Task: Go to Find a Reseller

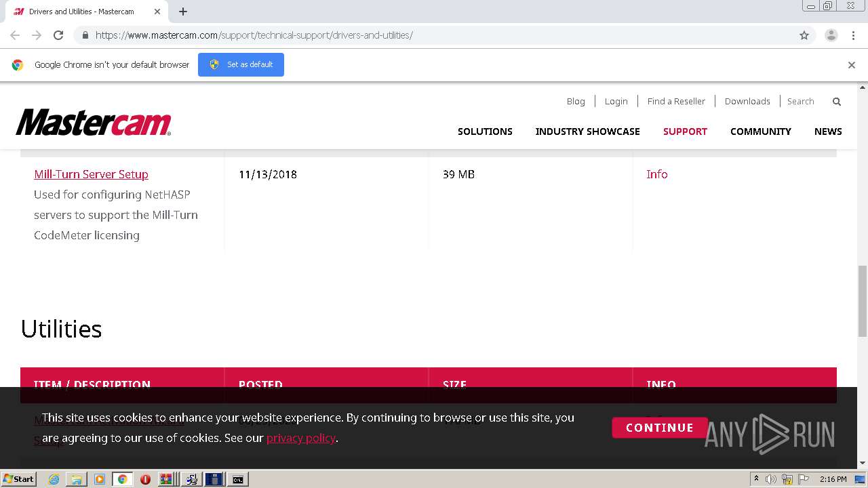Action: pyautogui.click(x=676, y=101)
